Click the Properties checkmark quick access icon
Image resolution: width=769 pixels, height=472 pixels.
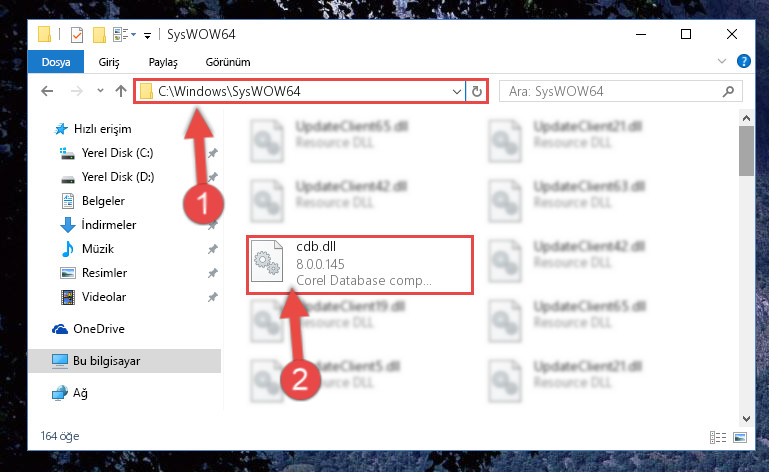pos(77,35)
